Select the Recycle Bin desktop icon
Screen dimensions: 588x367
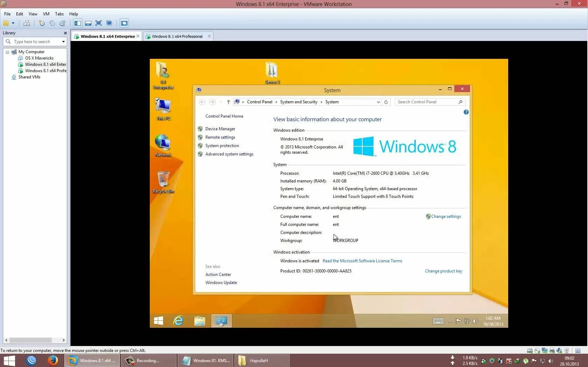(163, 182)
